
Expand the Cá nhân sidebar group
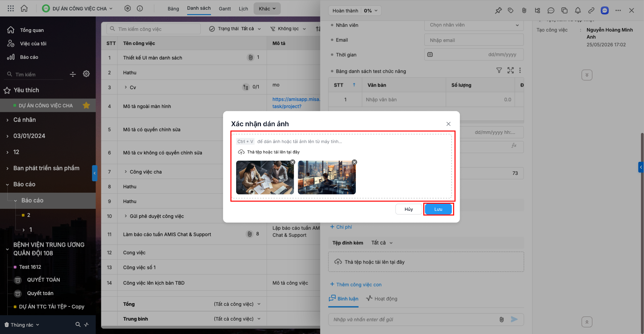click(7, 120)
